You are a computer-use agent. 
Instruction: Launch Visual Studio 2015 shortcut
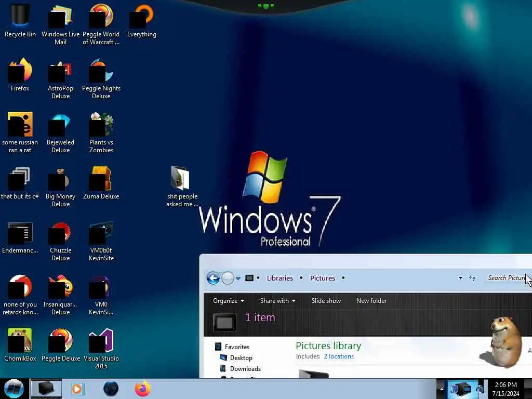click(101, 349)
